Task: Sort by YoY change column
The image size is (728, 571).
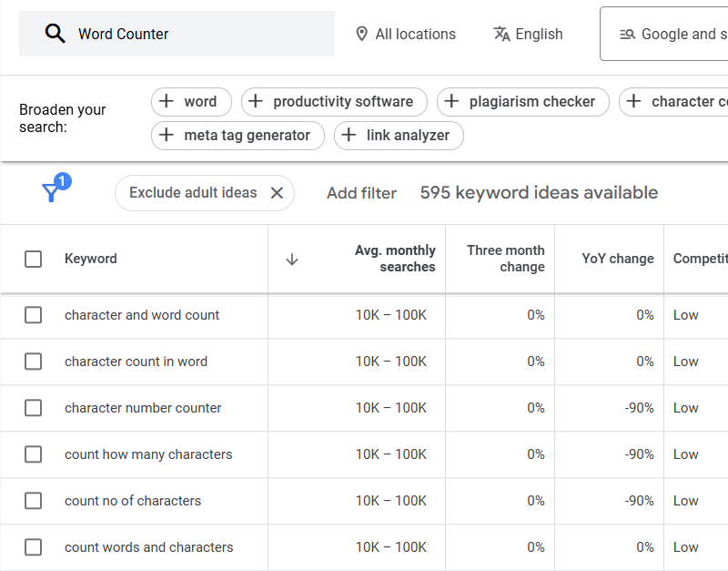Action: [618, 259]
